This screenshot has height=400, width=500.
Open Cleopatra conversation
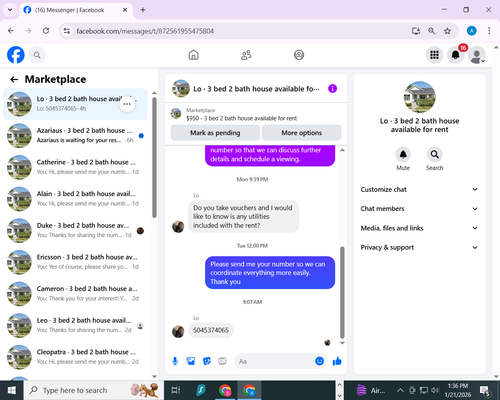pyautogui.click(x=75, y=357)
